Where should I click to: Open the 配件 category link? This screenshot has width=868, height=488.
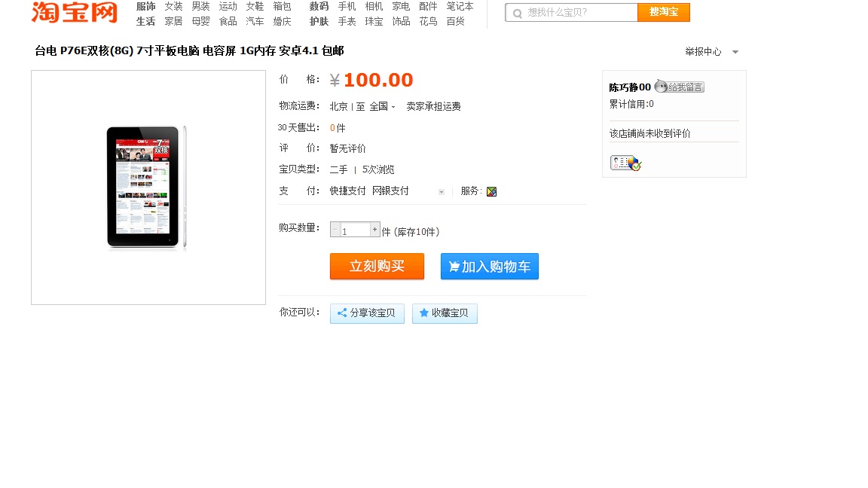[x=428, y=6]
